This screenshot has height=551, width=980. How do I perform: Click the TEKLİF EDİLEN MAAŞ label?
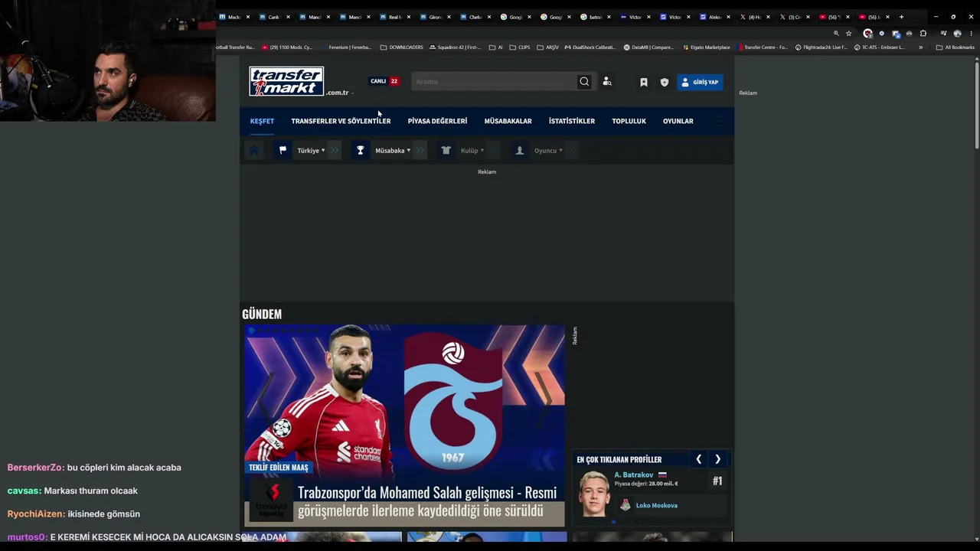pos(279,468)
